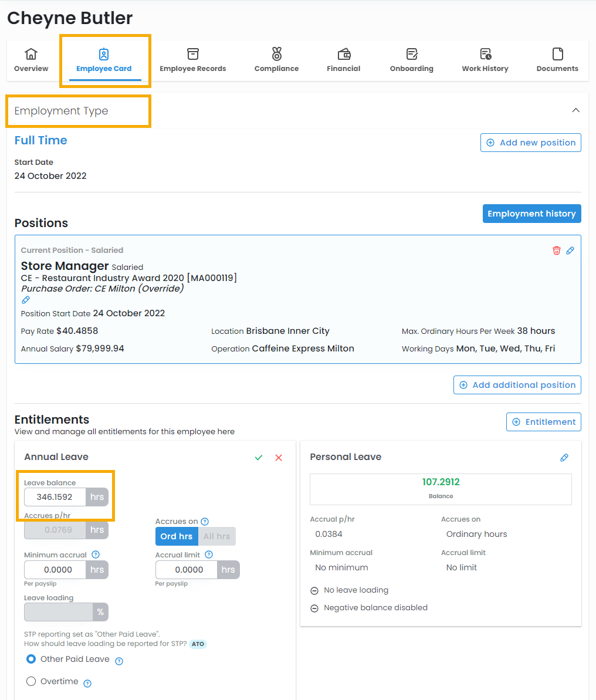Open the Compliance tab
Screen dimensions: 596x700
tap(276, 60)
